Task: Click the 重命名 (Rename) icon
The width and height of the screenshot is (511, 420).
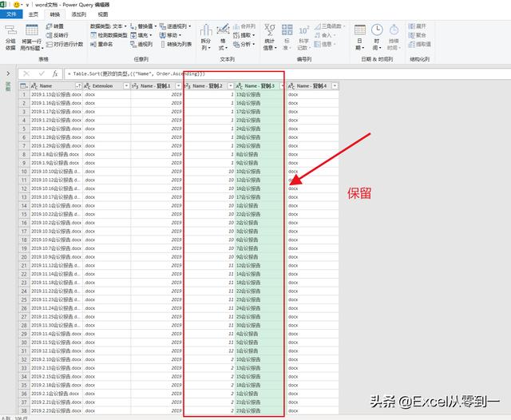Action: click(93, 44)
